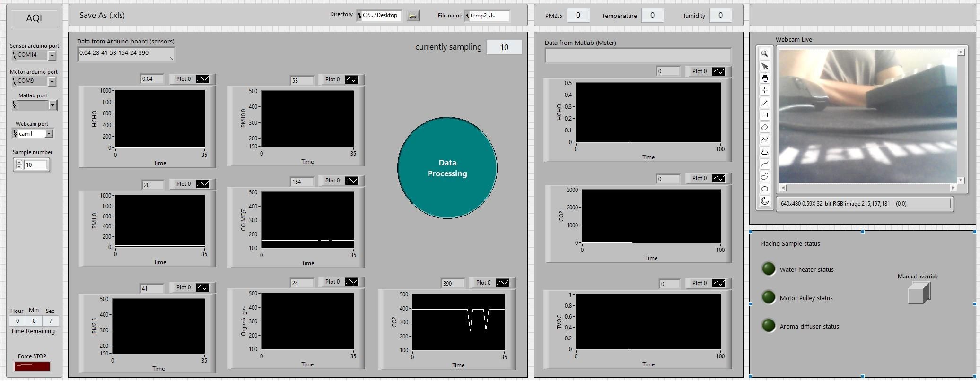This screenshot has height=381, width=980.
Task: Click plot legend icon of TVOC graph
Action: coord(718,283)
